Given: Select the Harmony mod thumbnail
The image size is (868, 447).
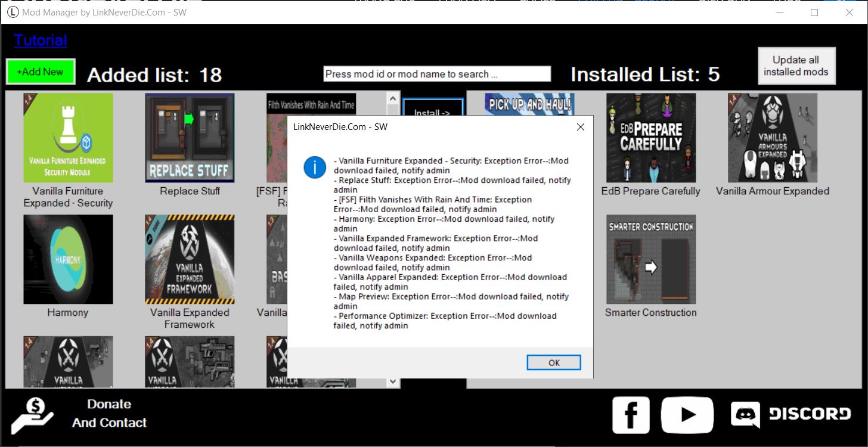Looking at the screenshot, I should (x=68, y=259).
